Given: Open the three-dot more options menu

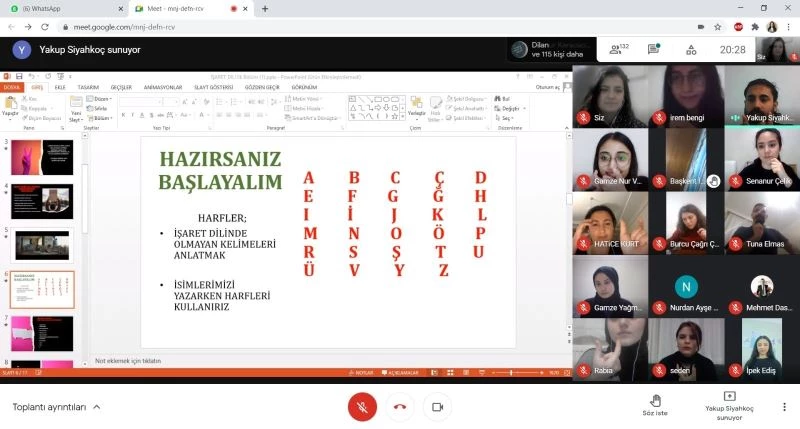Looking at the screenshot, I should point(784,407).
